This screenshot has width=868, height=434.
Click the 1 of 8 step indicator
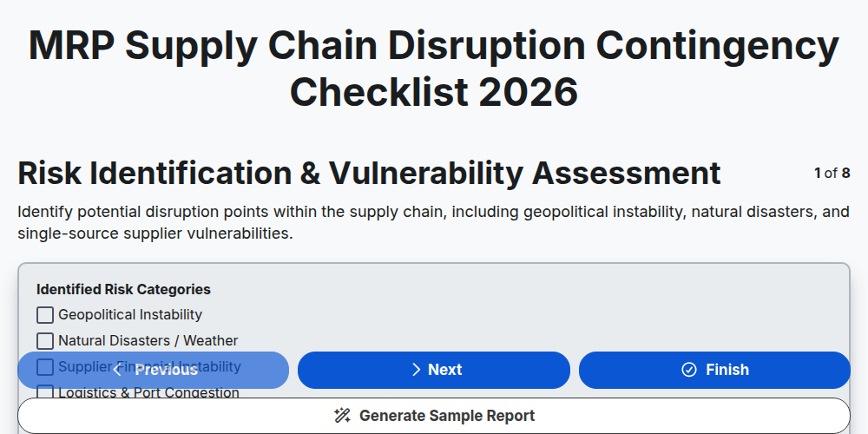(832, 174)
